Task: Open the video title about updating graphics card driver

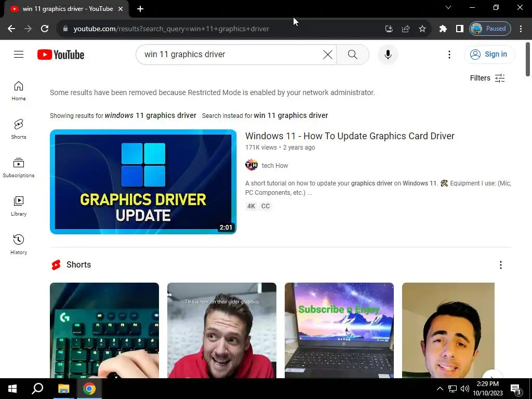Action: [x=350, y=136]
